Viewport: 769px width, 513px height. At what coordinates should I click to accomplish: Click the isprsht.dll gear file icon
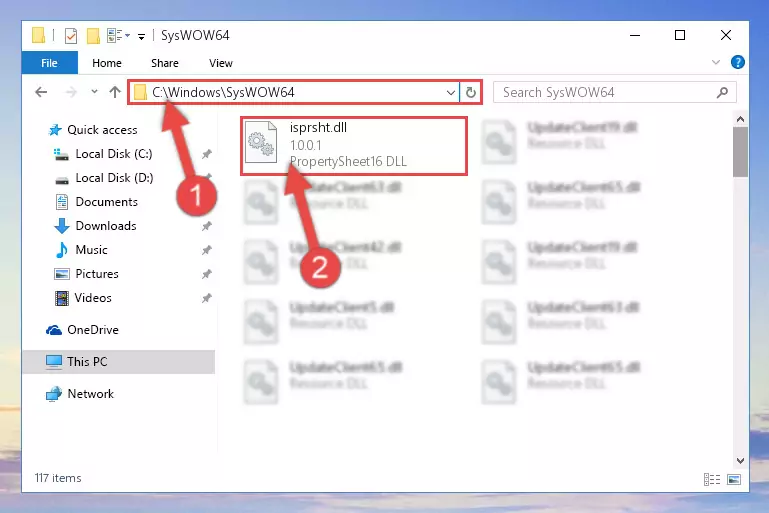261,142
